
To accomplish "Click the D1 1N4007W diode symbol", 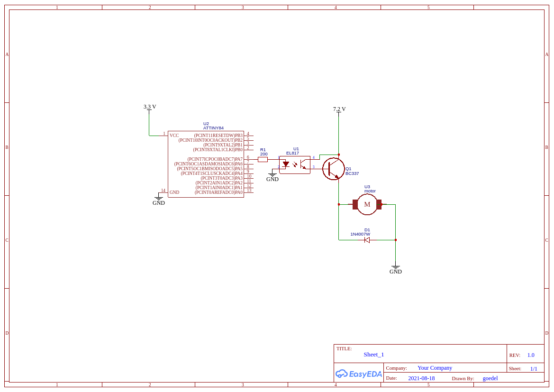I will pos(367,240).
